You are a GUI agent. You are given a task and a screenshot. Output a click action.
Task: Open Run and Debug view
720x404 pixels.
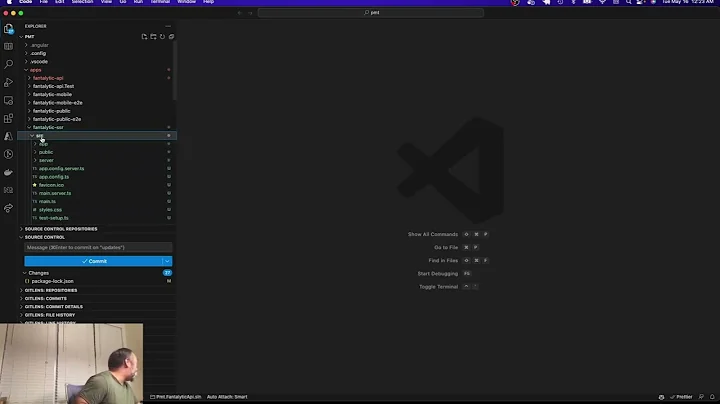(x=8, y=83)
